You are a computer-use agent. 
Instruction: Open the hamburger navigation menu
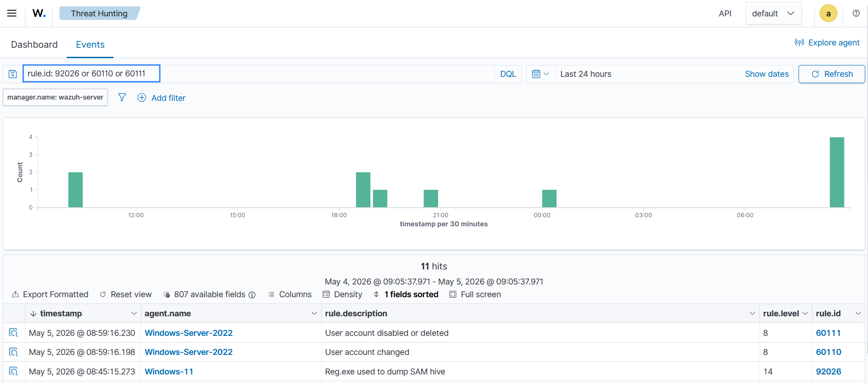tap(12, 13)
